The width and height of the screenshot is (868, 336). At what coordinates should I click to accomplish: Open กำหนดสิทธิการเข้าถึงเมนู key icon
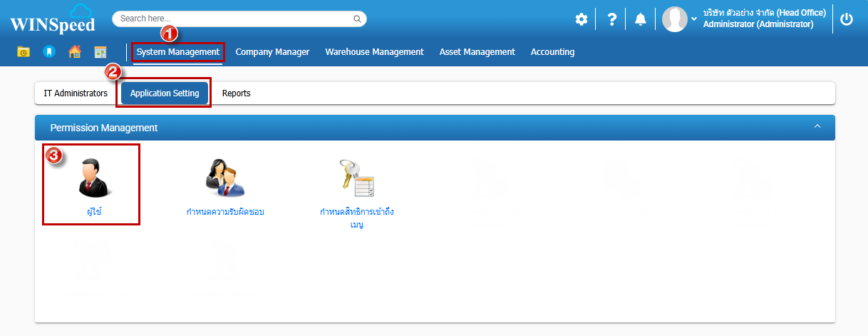(x=357, y=178)
